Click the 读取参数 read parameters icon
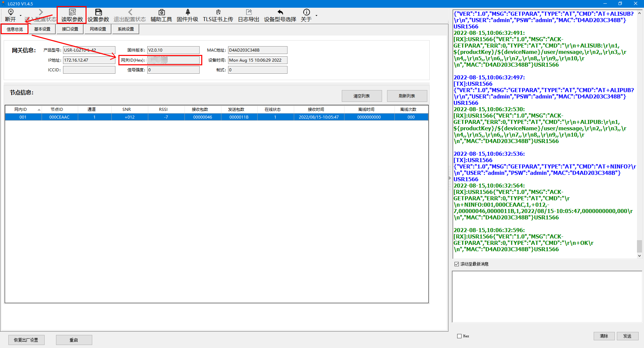644x348 pixels. 72,13
